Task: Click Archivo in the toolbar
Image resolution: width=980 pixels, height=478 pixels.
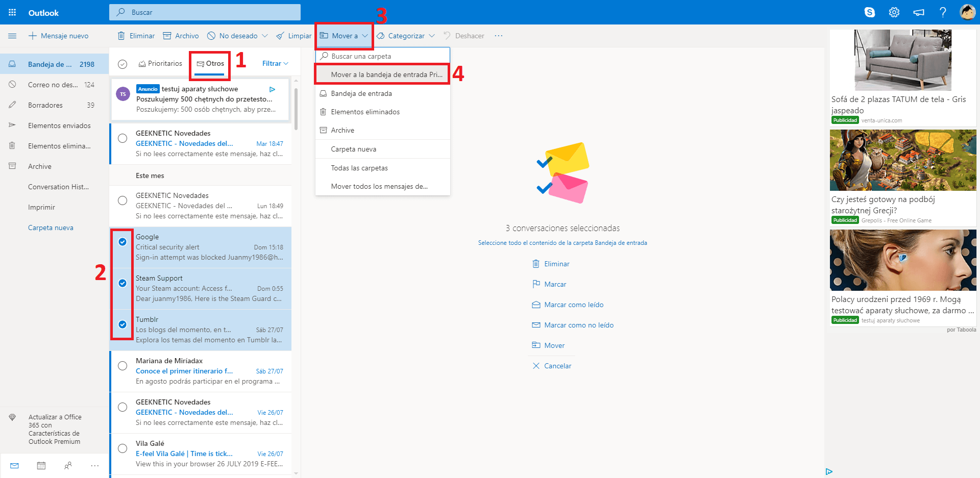Action: click(x=181, y=36)
